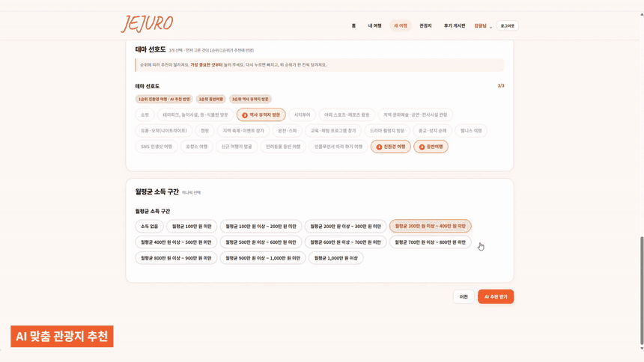The image size is (644, 362).
Task: Click the scrollbar up arrow
Action: (x=642, y=14)
